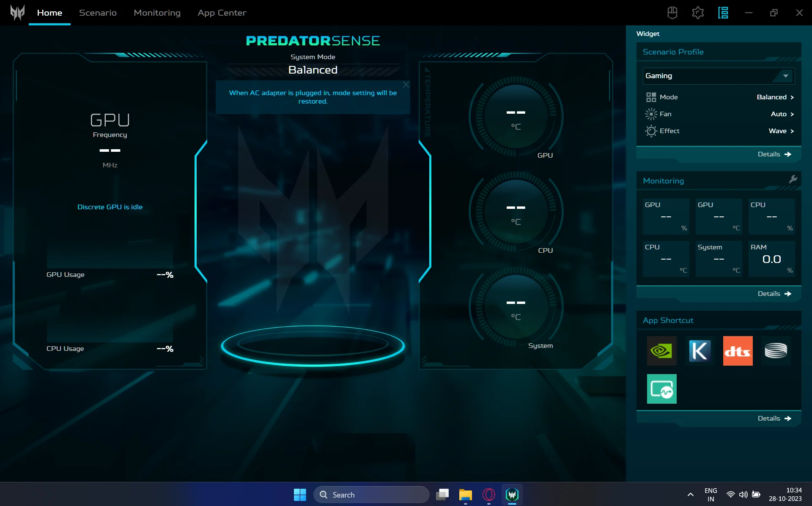Open the Planet9 shield icon

[x=672, y=13]
